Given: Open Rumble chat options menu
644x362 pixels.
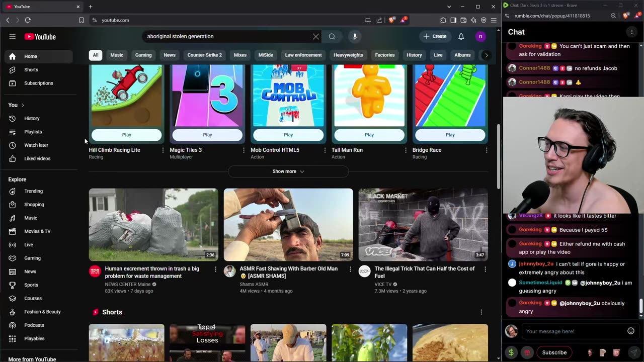Looking at the screenshot, I should [x=631, y=32].
